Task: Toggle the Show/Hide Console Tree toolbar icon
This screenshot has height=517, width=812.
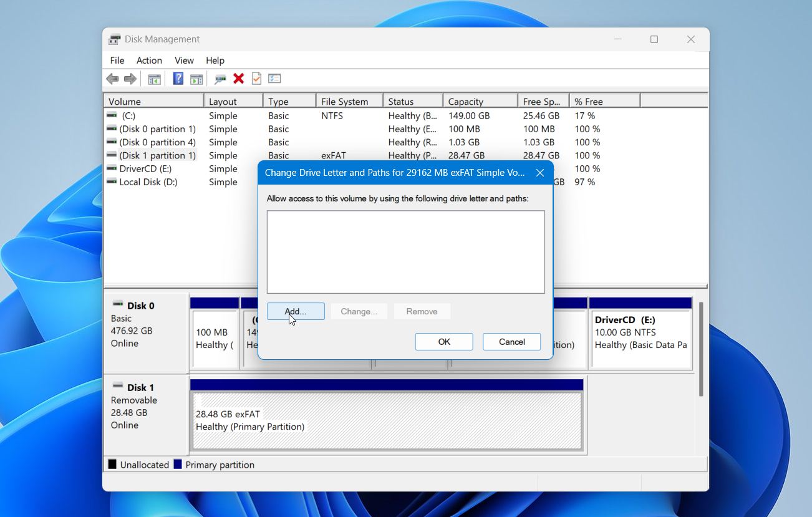Action: (154, 79)
